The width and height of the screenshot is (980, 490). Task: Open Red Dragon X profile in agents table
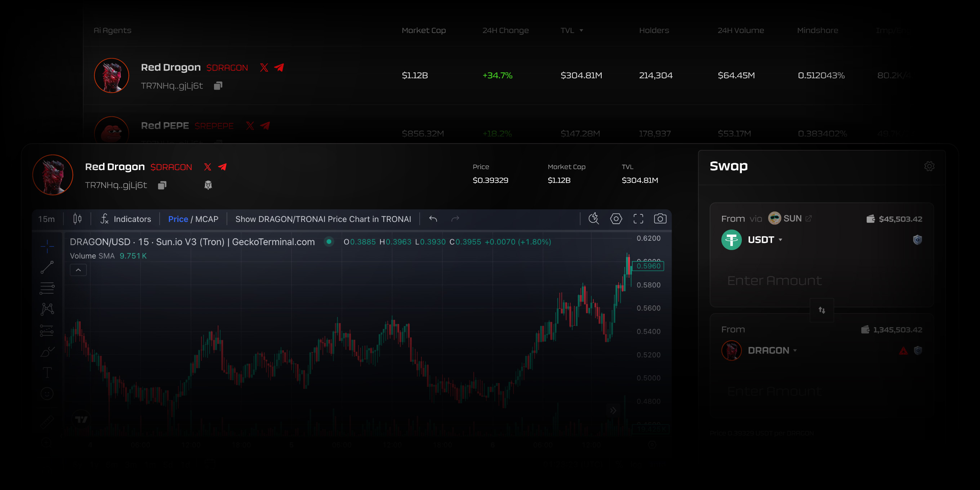pos(264,67)
